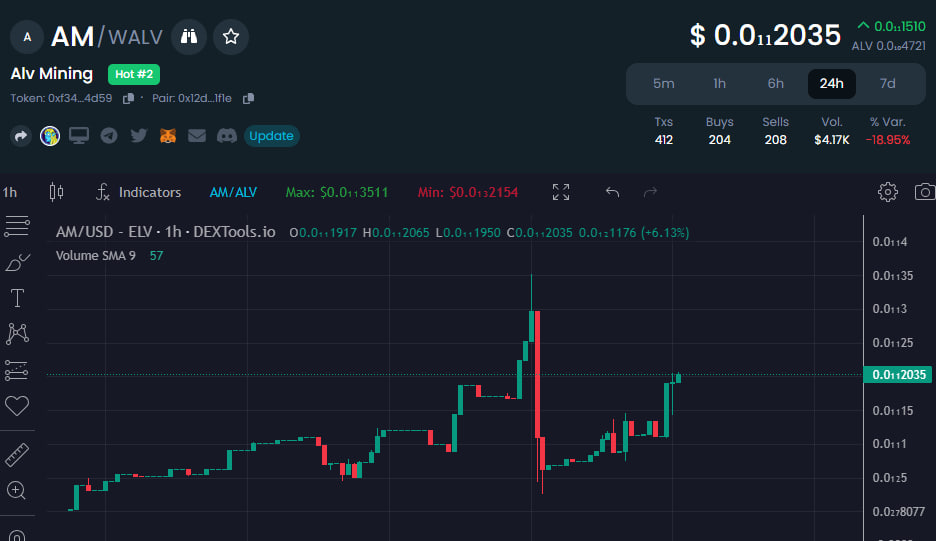Click the share arrow icon
Image resolution: width=936 pixels, height=541 pixels.
pos(21,136)
